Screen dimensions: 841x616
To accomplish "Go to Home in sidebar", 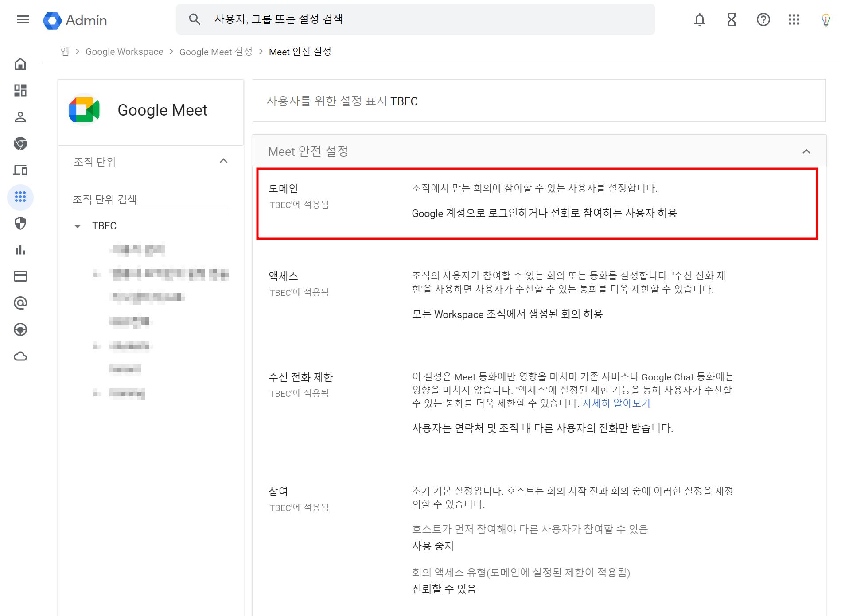I will pos(20,64).
